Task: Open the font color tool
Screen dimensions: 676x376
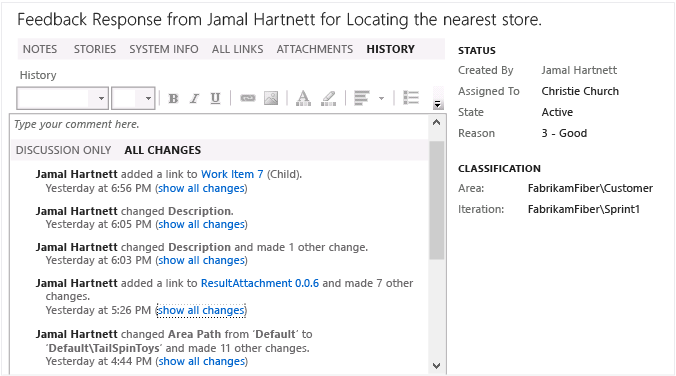Action: tap(304, 98)
